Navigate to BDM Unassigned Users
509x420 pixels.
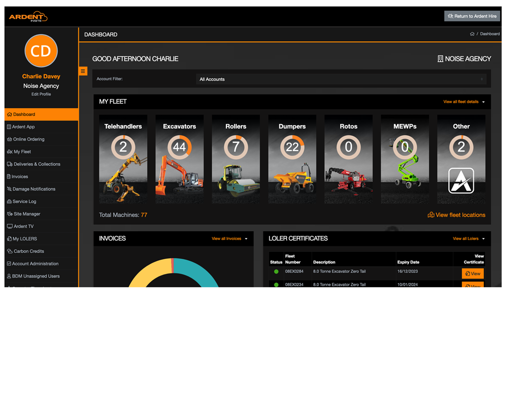pos(42,276)
